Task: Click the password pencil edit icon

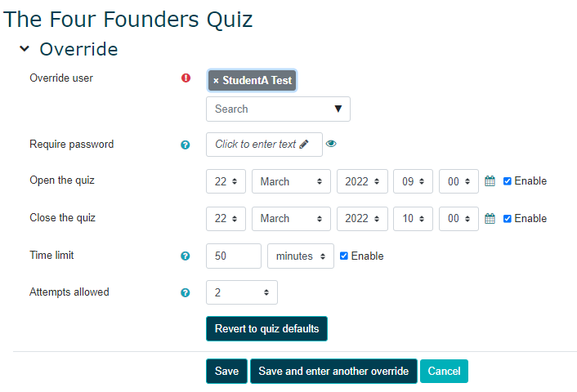Action: pos(304,145)
